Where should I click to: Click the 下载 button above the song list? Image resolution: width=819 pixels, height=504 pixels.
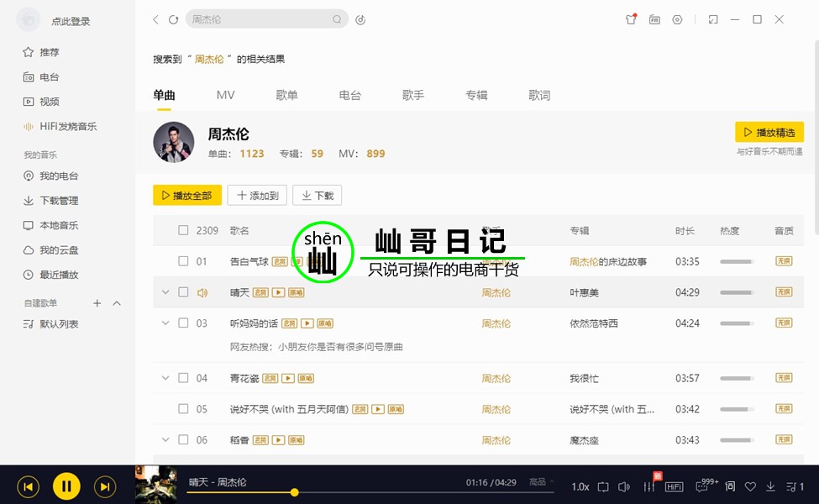point(317,196)
